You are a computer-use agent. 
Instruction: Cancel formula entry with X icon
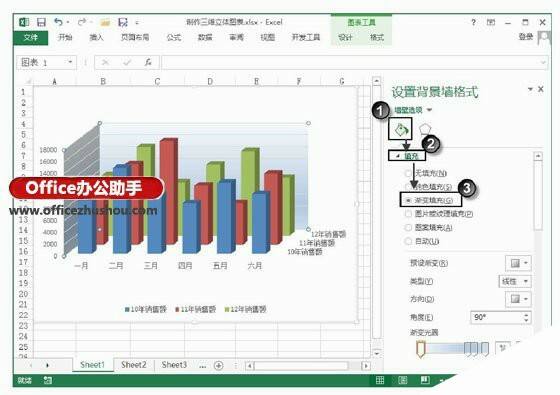[x=105, y=62]
